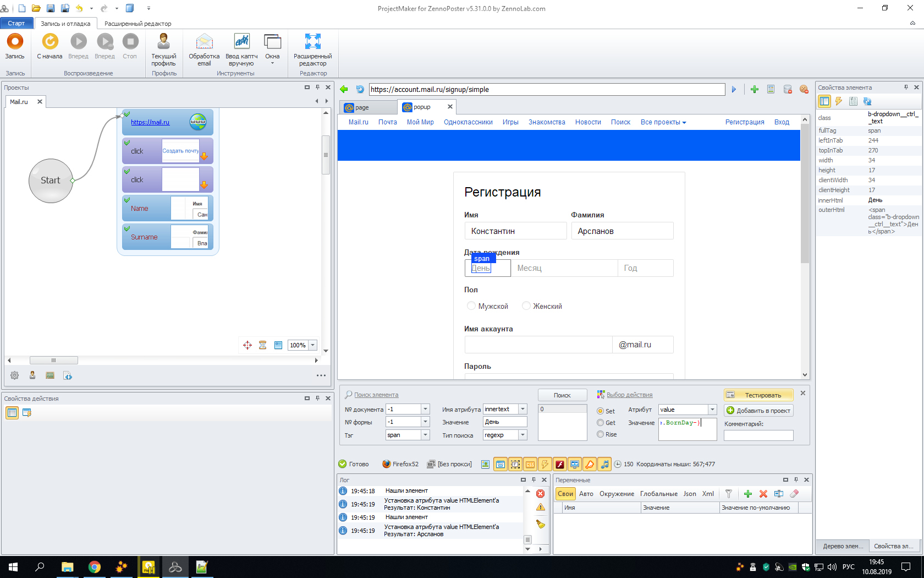Click the hourglass icon on project canvas

[x=263, y=345]
